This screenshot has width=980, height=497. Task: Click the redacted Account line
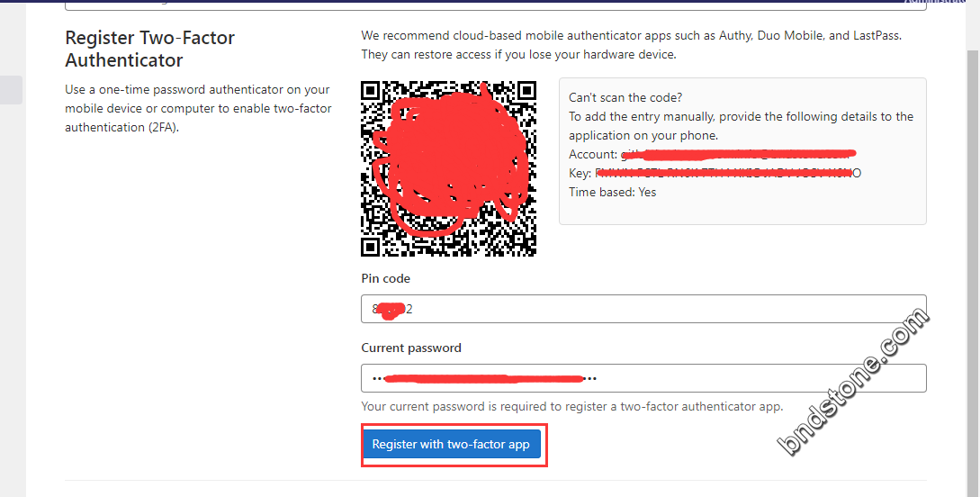(x=712, y=154)
